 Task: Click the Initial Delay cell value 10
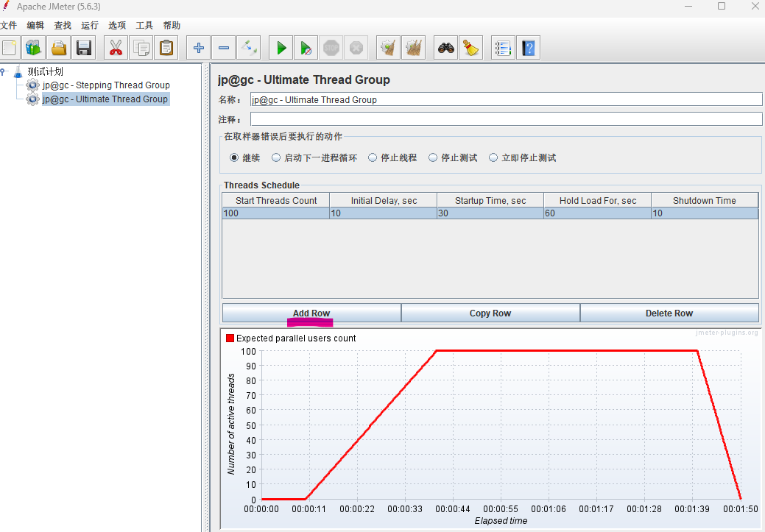(384, 213)
